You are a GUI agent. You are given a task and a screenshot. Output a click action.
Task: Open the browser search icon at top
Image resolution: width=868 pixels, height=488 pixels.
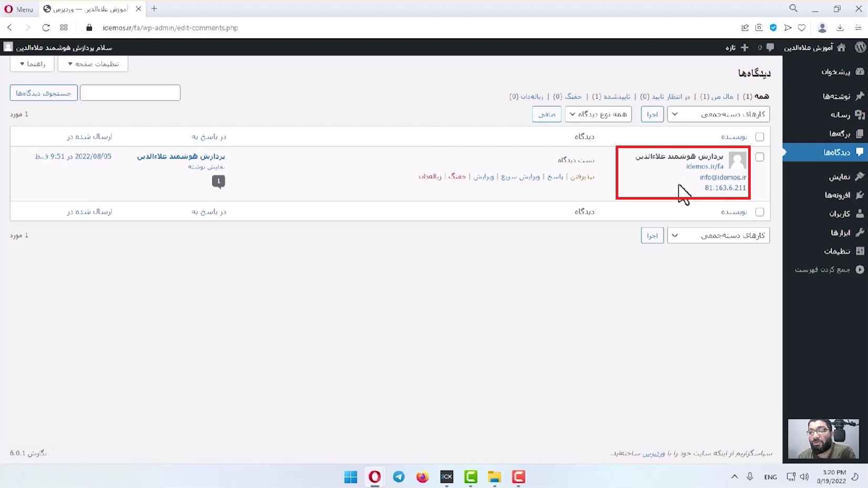pos(793,8)
